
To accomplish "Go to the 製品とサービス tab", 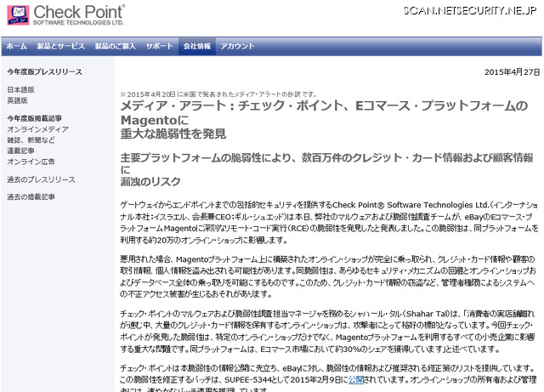I will pyautogui.click(x=59, y=46).
